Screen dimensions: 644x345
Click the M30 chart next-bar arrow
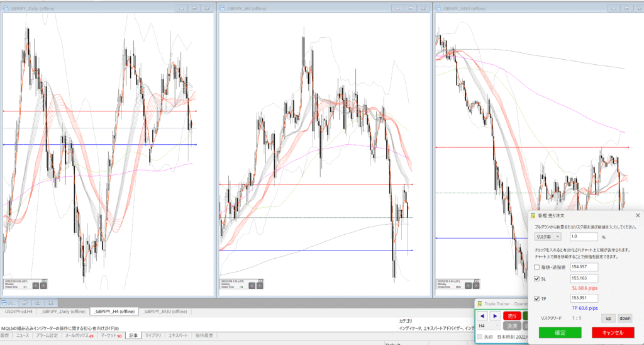pyautogui.click(x=475, y=285)
